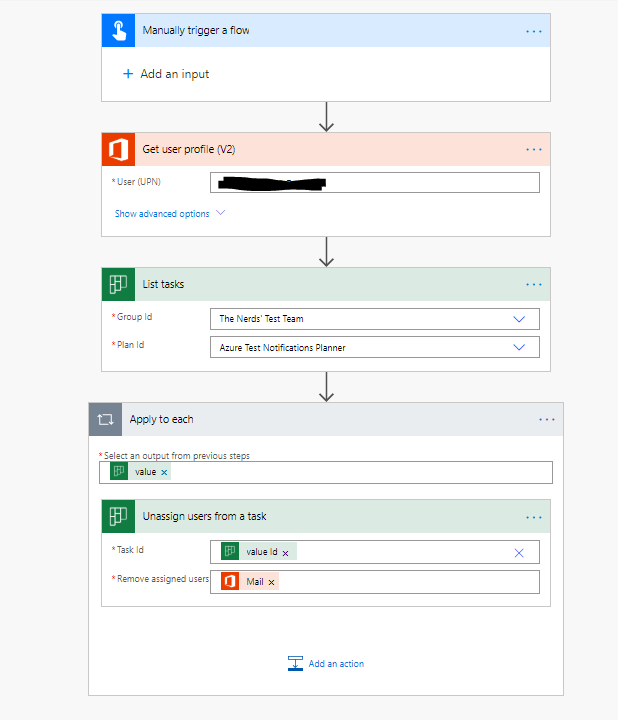Screen dimensions: 618x720
Task: Clear the Task Id field with the X
Action: tap(519, 553)
